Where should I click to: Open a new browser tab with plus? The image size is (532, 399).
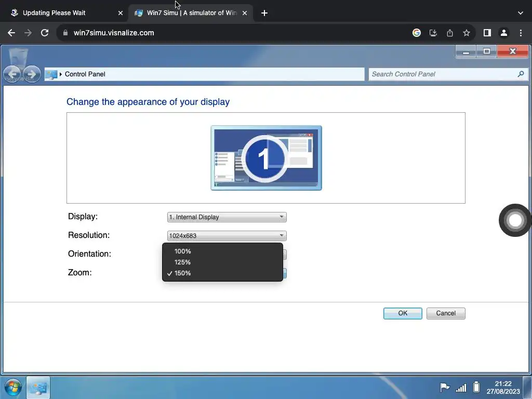click(264, 13)
